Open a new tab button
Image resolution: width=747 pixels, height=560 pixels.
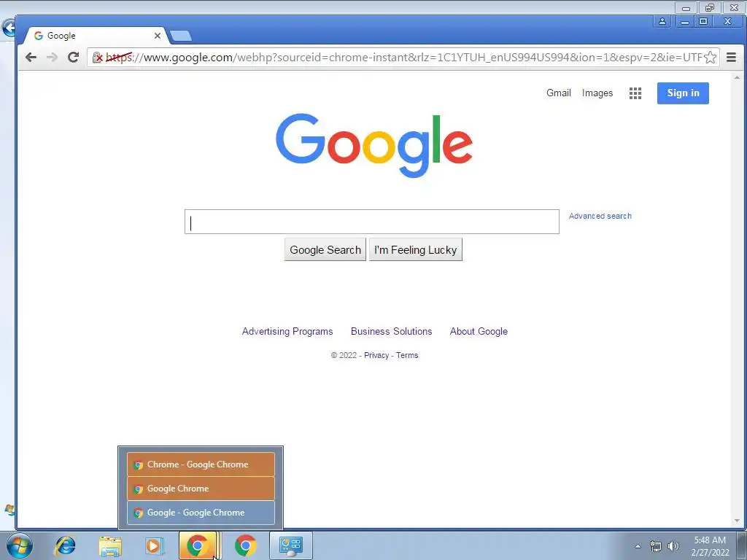point(181,36)
